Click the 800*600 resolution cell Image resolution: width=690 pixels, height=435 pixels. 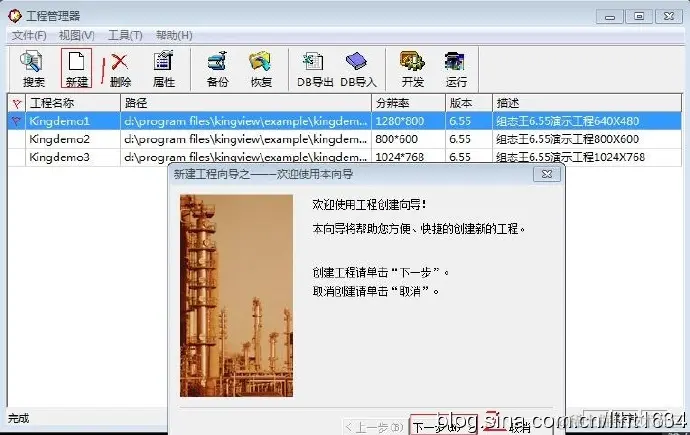408,139
